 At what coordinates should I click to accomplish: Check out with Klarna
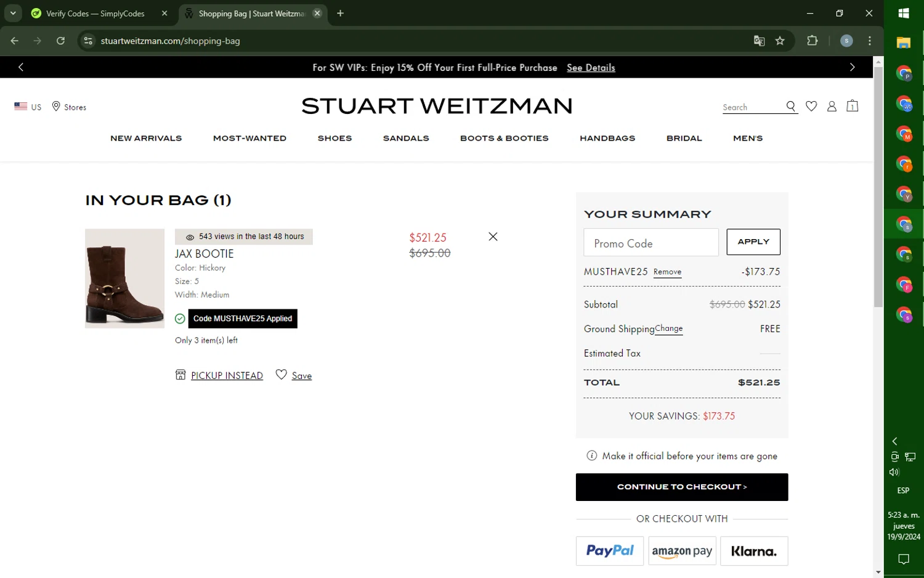tap(754, 551)
